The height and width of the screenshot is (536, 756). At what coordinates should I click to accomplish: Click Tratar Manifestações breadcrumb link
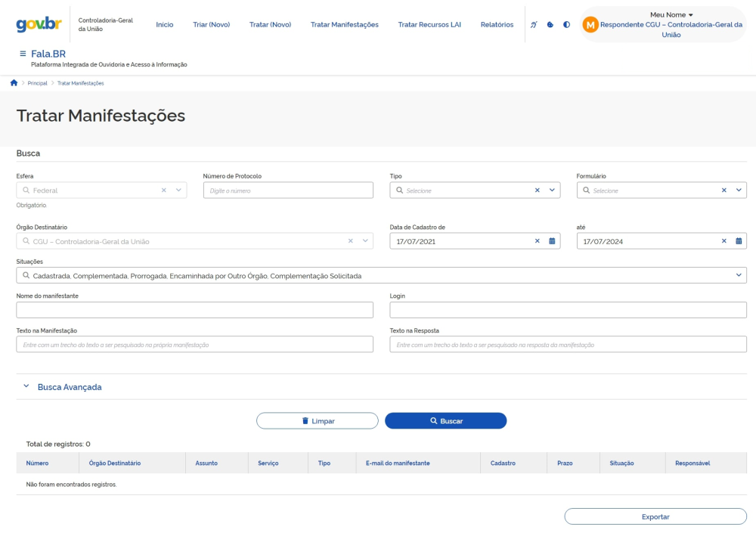coord(81,83)
